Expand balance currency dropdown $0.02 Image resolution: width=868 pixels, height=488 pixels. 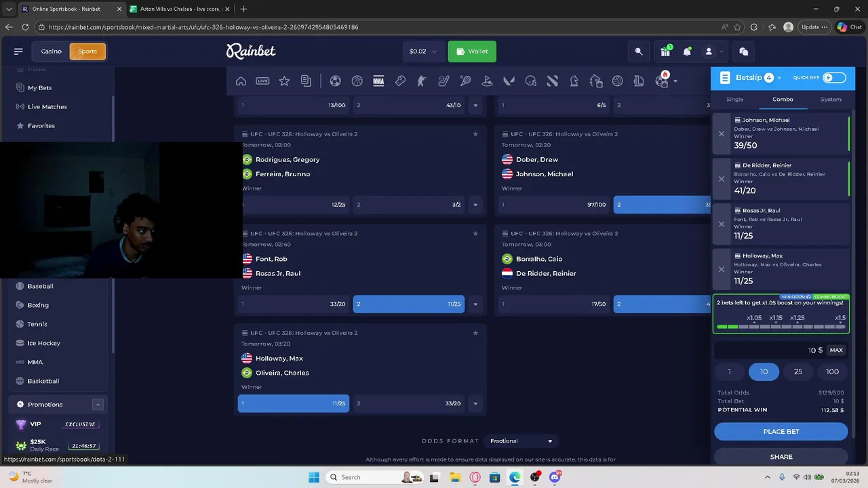424,52
